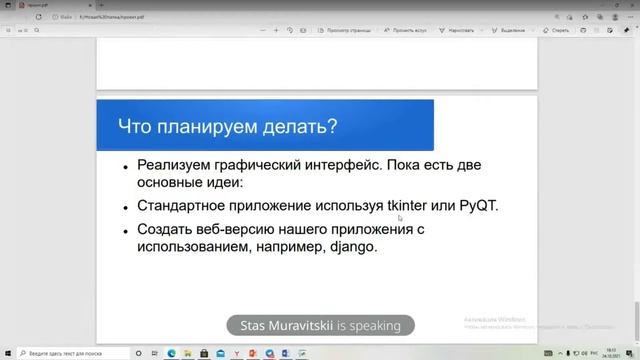Image resolution: width=640 pixels, height=360 pixels.
Task: Click the address bar with the PDF path
Action: (111, 17)
